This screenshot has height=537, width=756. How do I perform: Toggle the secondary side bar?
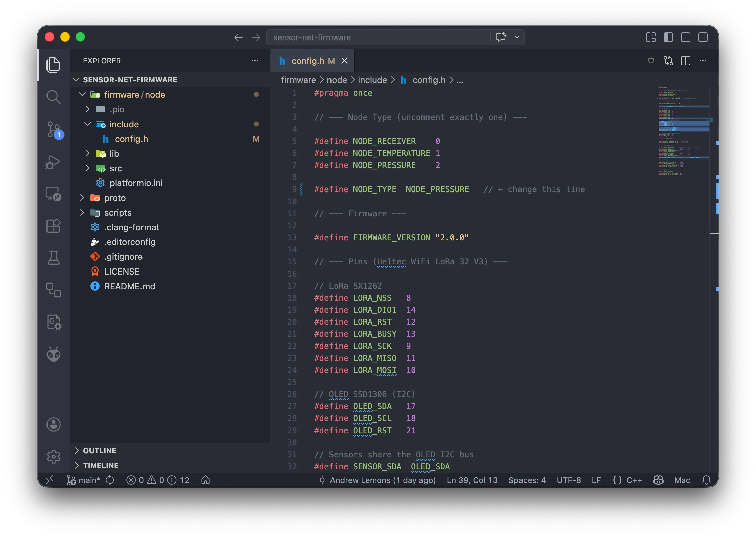[x=703, y=37]
